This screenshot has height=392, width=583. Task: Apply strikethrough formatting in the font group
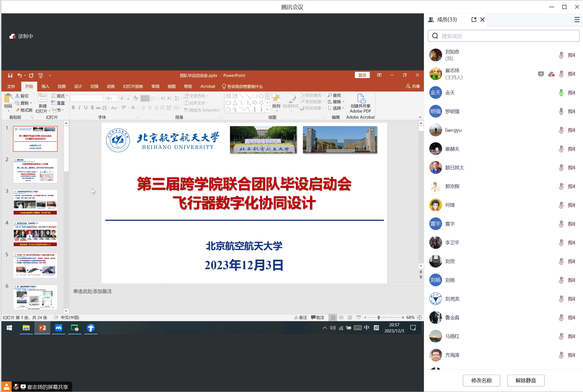click(x=98, y=108)
